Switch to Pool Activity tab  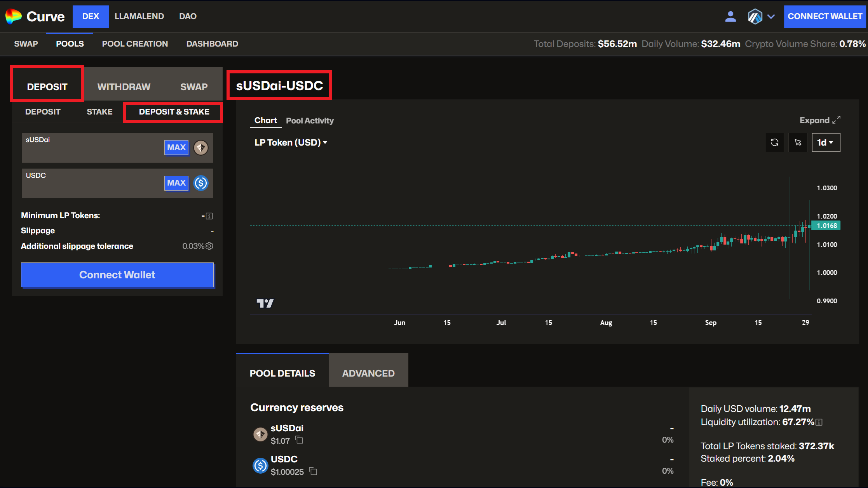[310, 121]
